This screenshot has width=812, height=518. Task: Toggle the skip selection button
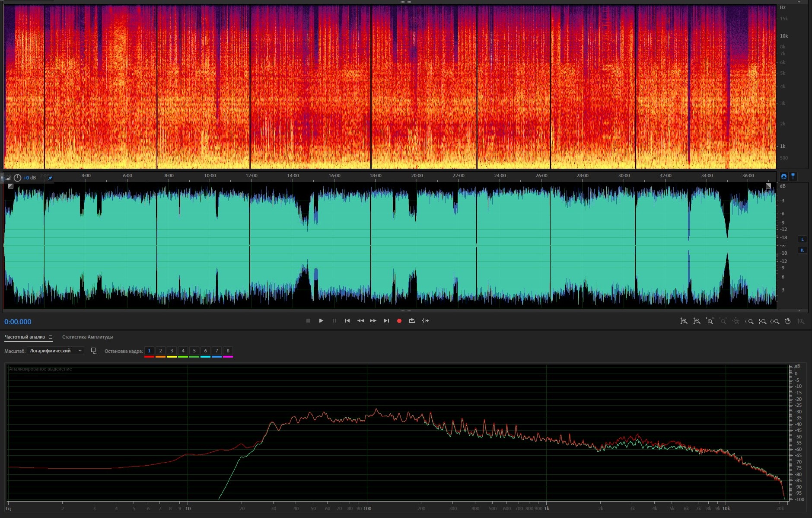tap(425, 321)
